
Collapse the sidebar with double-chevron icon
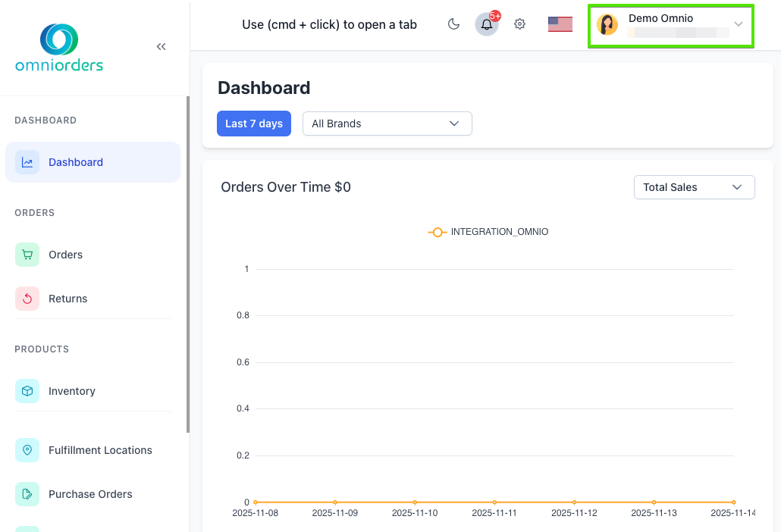(x=161, y=47)
